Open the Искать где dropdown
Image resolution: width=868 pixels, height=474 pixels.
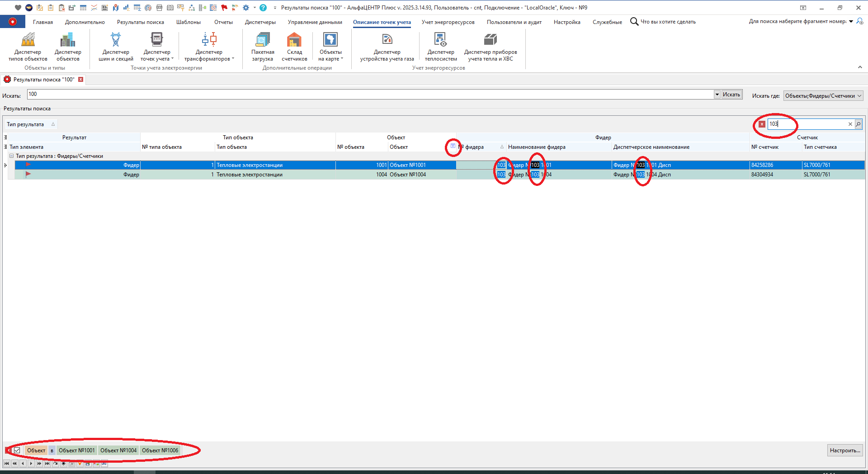click(859, 96)
